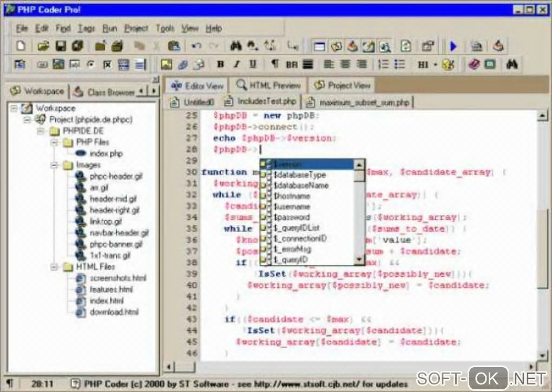Screen dimensions: 552x392
Task: Click the insert image icon
Action: [166, 64]
